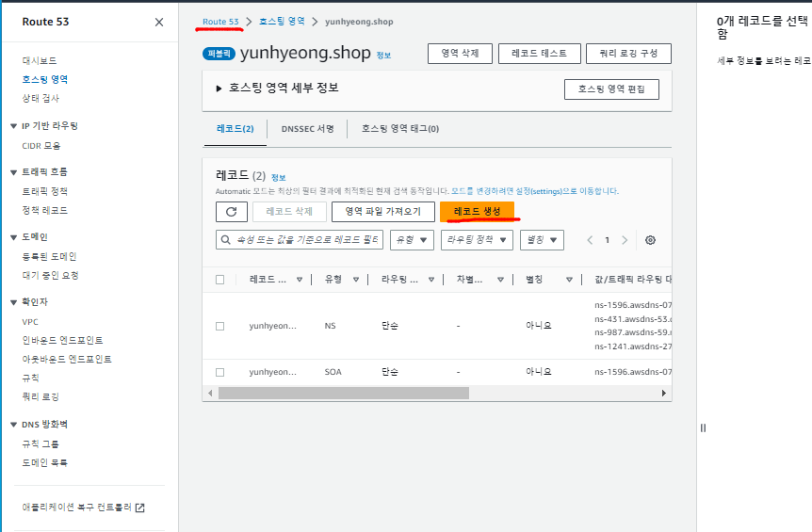Click the 영역 파일 가져오기 button
This screenshot has height=532, width=812.
(383, 212)
